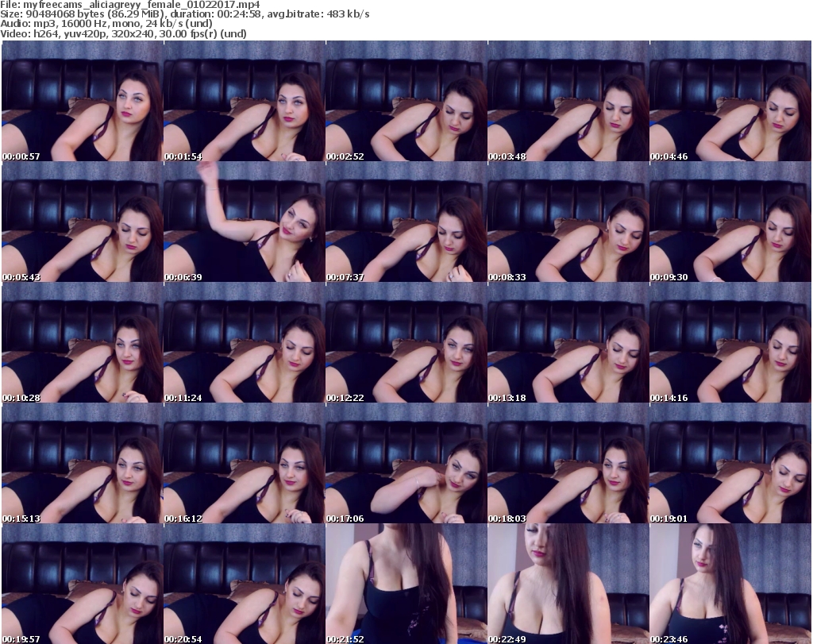Screen dimensions: 813x644
Task: Click the Video h264 info line
Action: point(123,33)
